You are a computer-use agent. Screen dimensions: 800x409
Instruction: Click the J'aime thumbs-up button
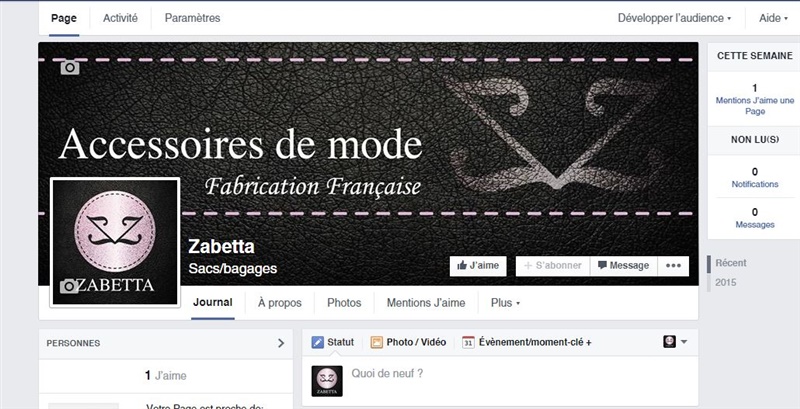pyautogui.click(x=478, y=266)
